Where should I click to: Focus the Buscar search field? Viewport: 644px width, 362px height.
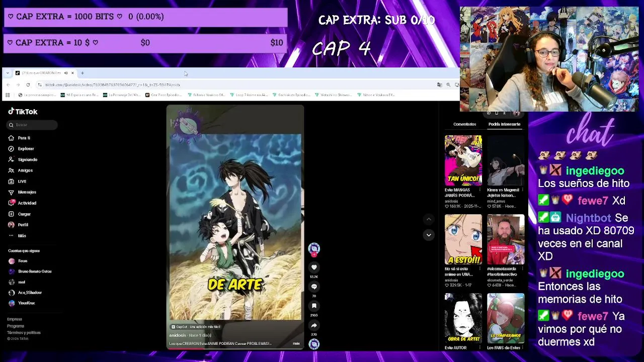click(32, 125)
